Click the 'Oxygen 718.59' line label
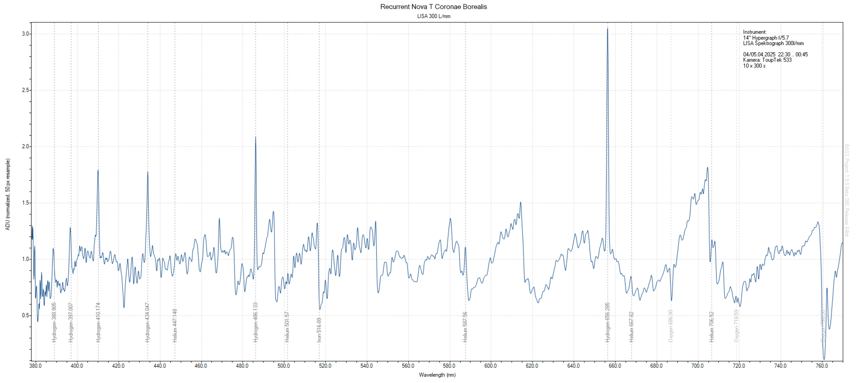Screen dimensions: 868x383 [x=736, y=326]
